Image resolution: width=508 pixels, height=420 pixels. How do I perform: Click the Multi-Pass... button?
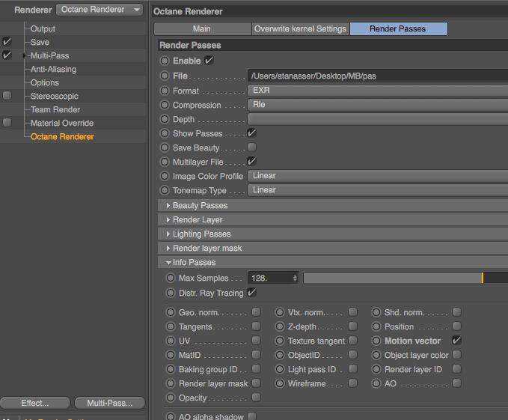pyautogui.click(x=109, y=403)
